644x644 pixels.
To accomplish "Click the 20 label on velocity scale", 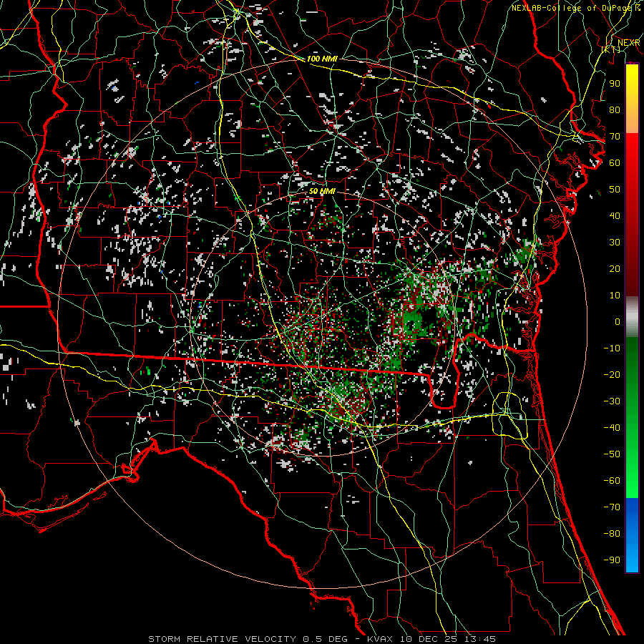I will point(615,268).
